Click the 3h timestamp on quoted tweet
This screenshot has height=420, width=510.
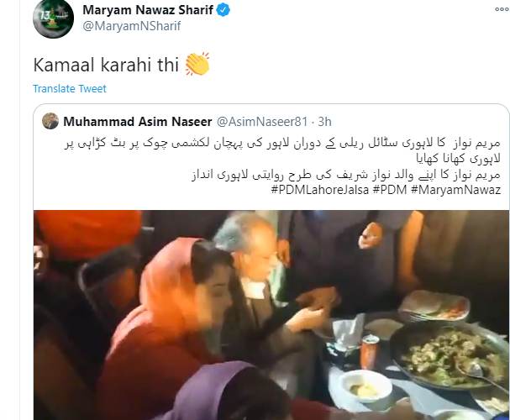(324, 122)
